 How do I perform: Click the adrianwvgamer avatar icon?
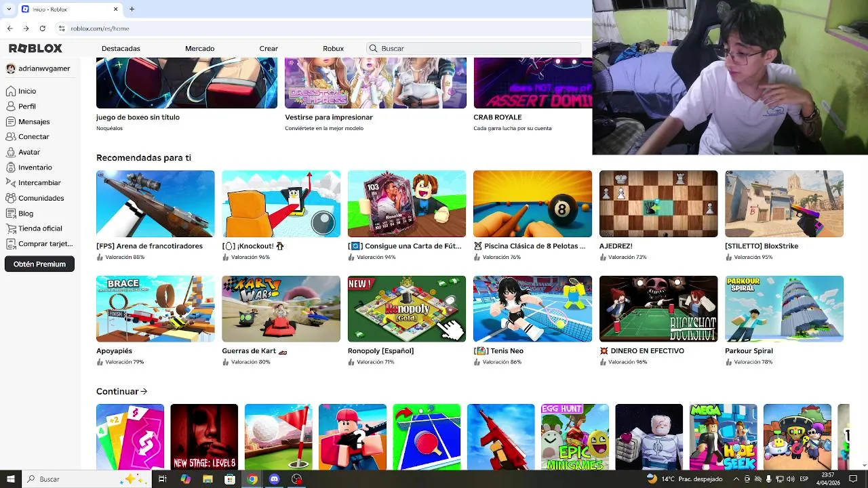point(11,68)
